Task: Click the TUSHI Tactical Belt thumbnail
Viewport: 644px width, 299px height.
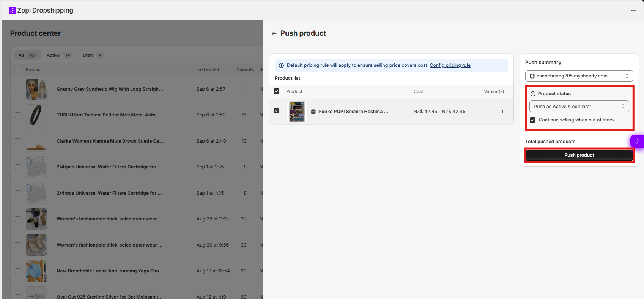Action: point(36,115)
